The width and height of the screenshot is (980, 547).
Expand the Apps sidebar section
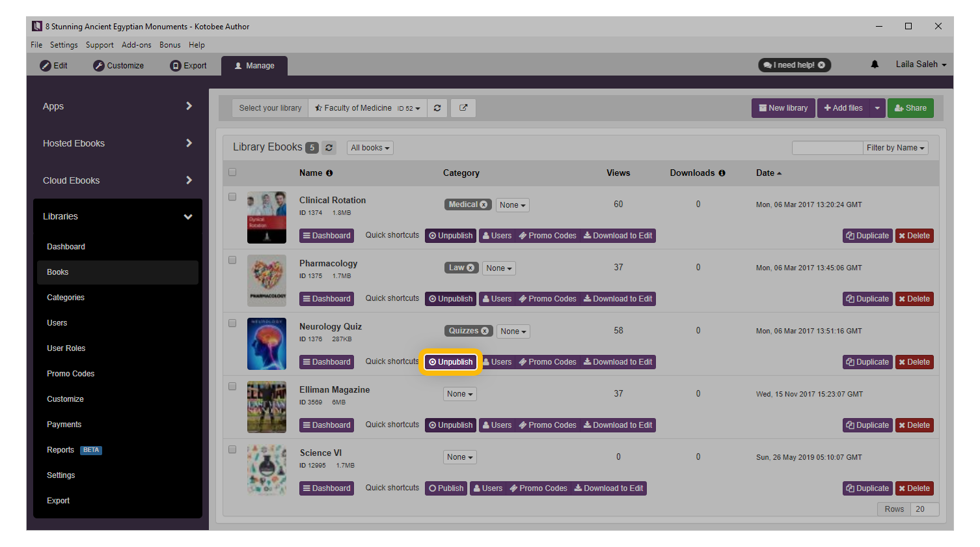pos(117,106)
